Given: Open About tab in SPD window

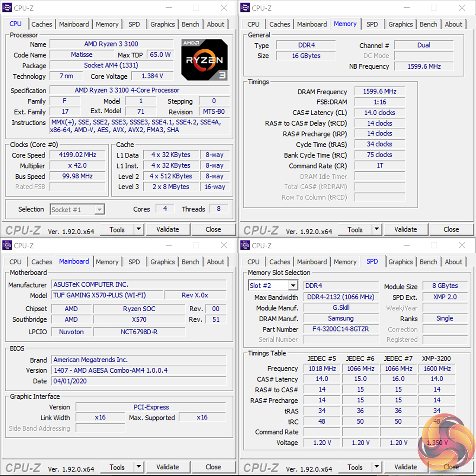Looking at the screenshot, I should pyautogui.click(x=453, y=262).
